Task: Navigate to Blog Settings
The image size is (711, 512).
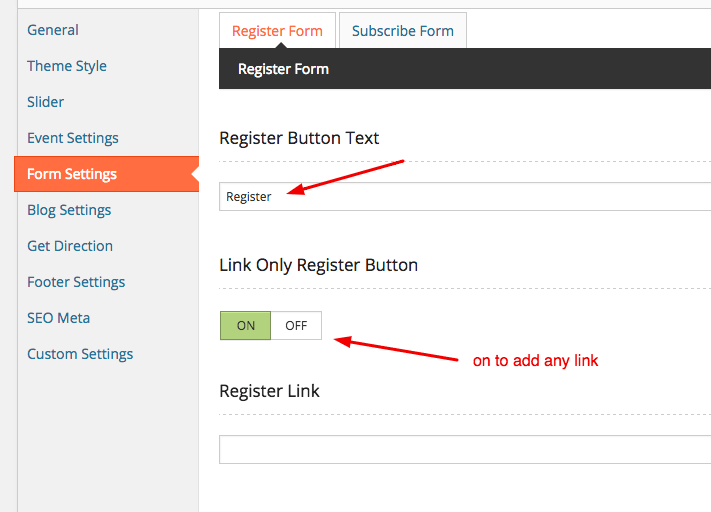Action: coord(69,210)
